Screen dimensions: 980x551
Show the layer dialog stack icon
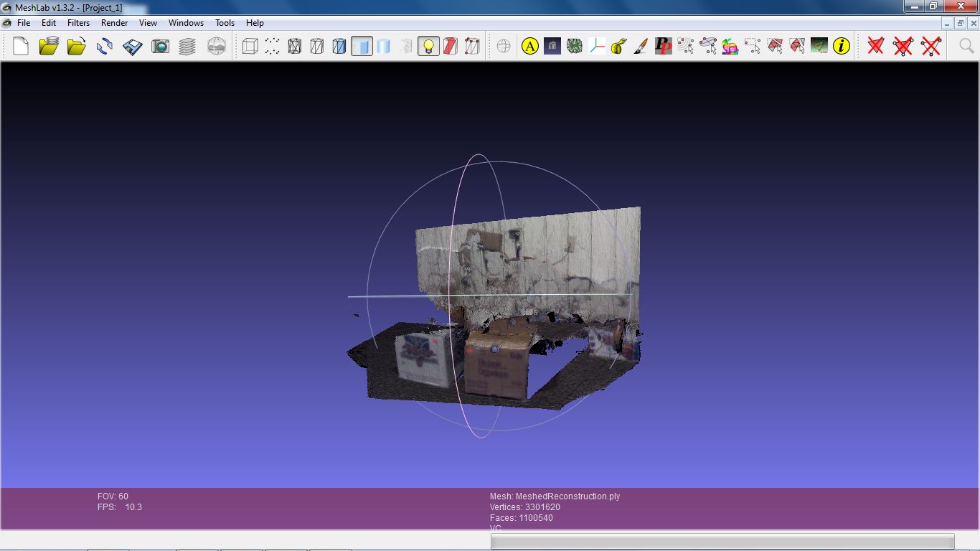click(187, 47)
